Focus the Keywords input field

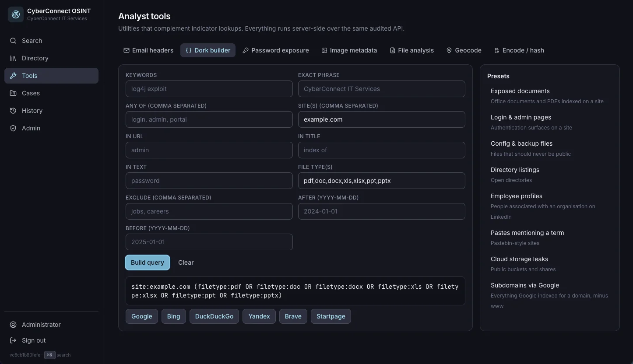pyautogui.click(x=209, y=89)
